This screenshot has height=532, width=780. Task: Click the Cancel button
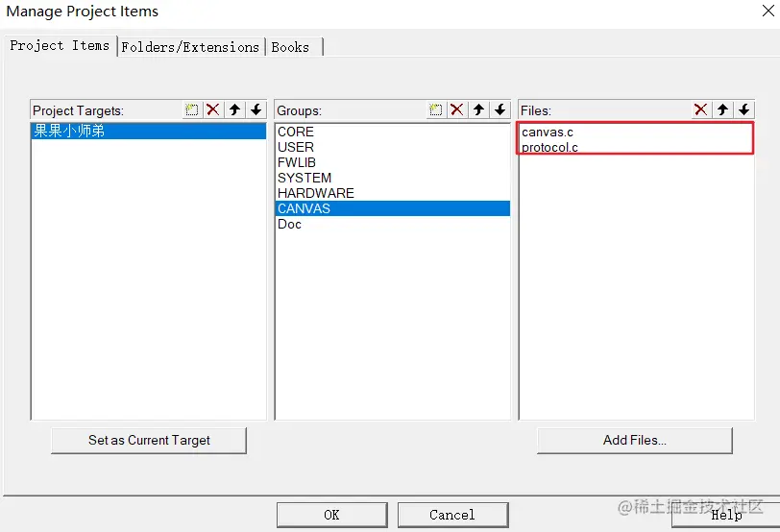click(452, 515)
